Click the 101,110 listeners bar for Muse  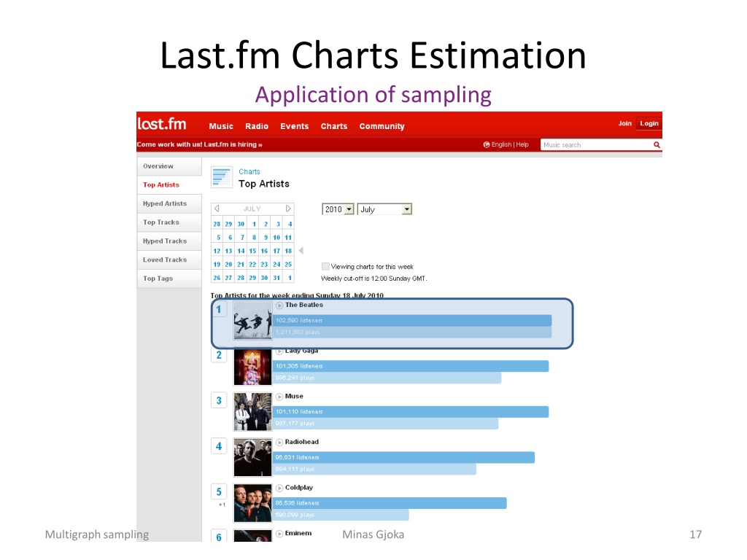411,412
